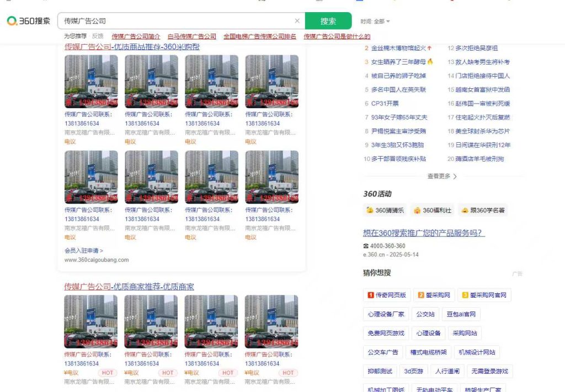The image size is (565, 392).
Task: Open hot topic 美全球封杀华为芯片
Action: point(482,131)
